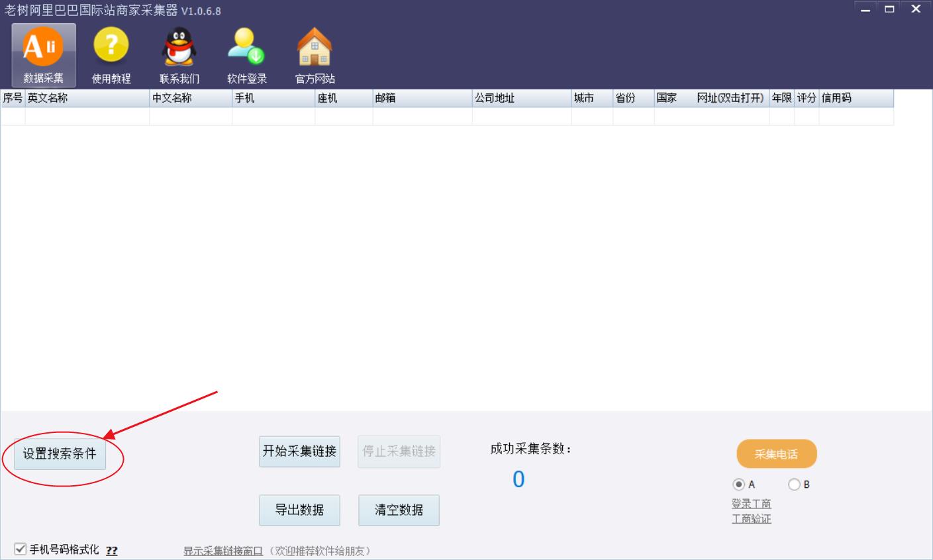Image resolution: width=933 pixels, height=560 pixels.
Task: Visit the 官方网站 house icon
Action: (315, 48)
